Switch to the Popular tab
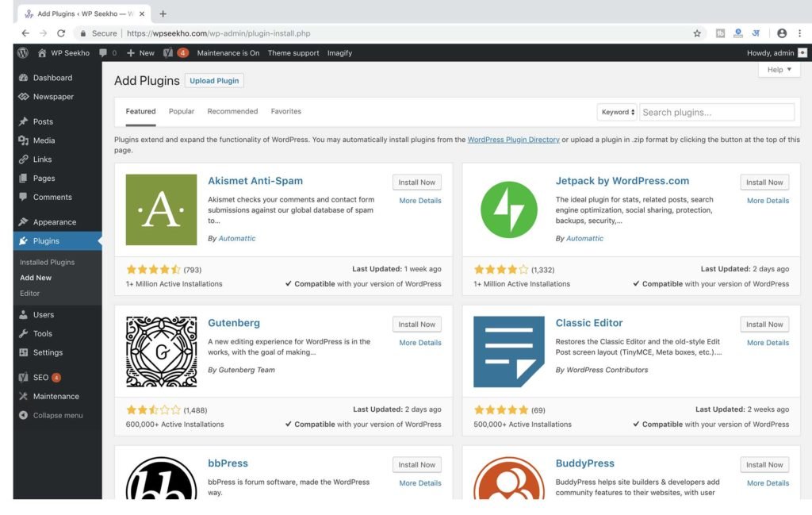Viewport: 812px width, 515px height. pos(182,111)
